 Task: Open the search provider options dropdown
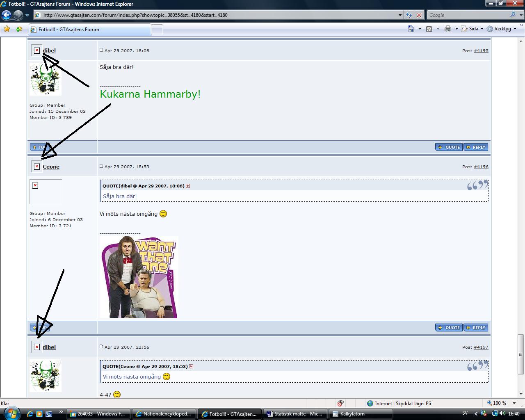pyautogui.click(x=520, y=15)
